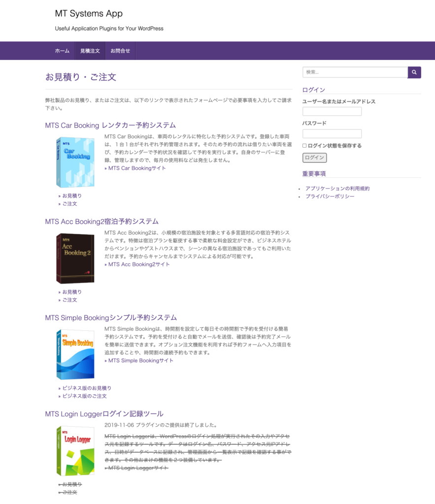Click the MTS Login Logger product box image
Viewport: 435px width, 504px height.
(x=75, y=451)
